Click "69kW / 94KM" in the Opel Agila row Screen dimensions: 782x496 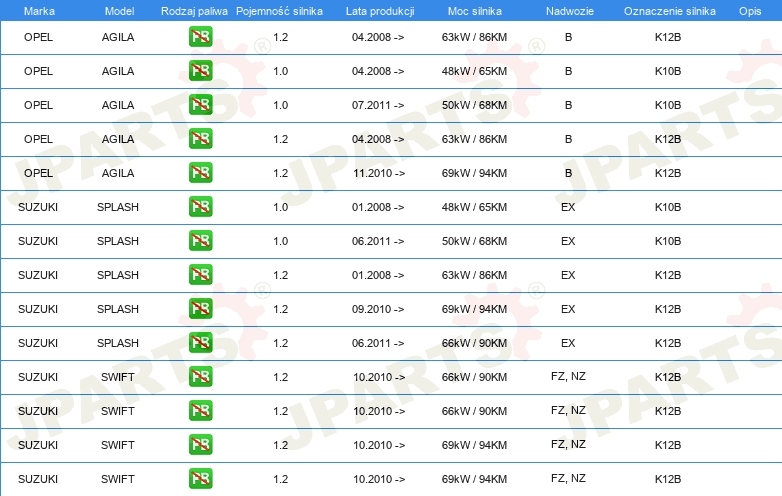click(474, 173)
